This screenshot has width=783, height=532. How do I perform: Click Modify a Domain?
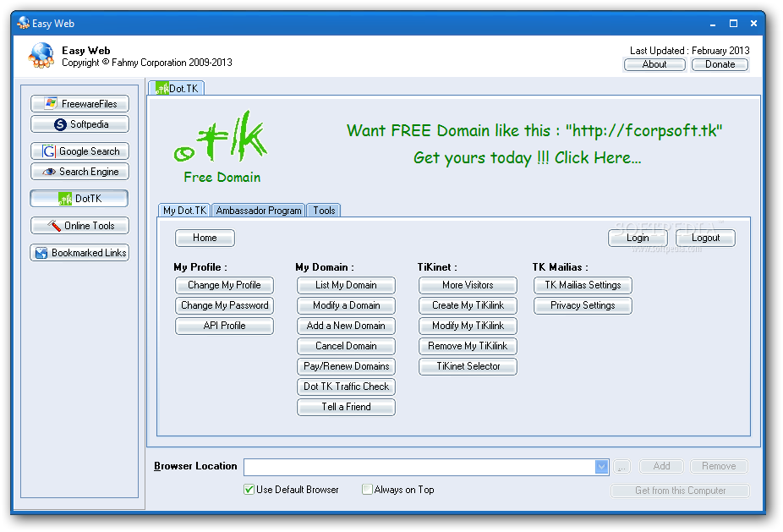(x=346, y=305)
